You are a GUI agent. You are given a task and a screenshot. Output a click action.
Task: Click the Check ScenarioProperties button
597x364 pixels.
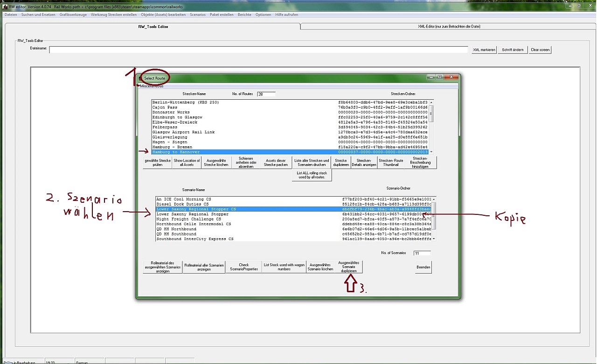(243, 267)
